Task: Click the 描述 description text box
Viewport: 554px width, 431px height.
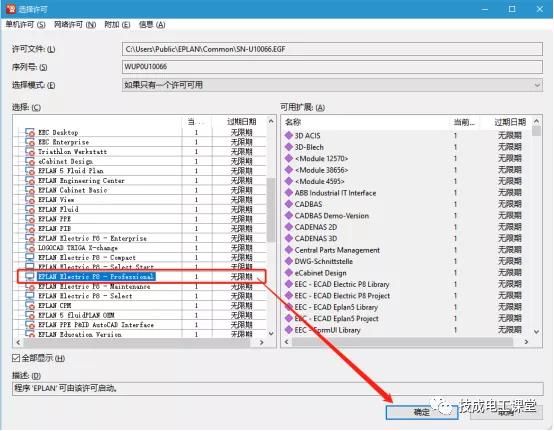Action: click(x=277, y=389)
